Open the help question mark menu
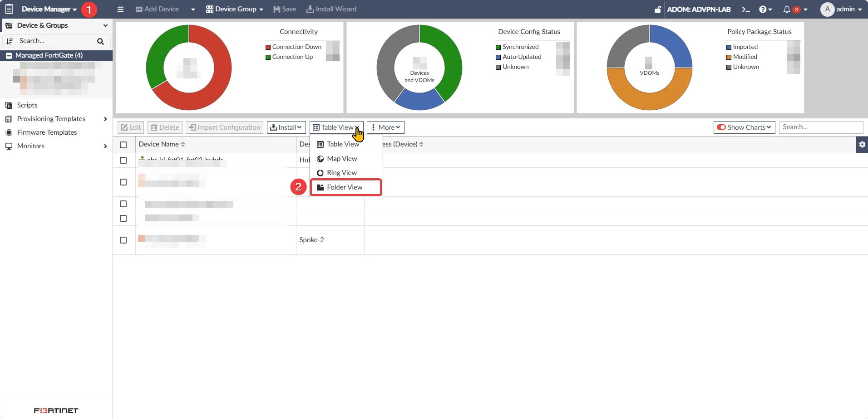The height and width of the screenshot is (419, 868). (x=765, y=9)
